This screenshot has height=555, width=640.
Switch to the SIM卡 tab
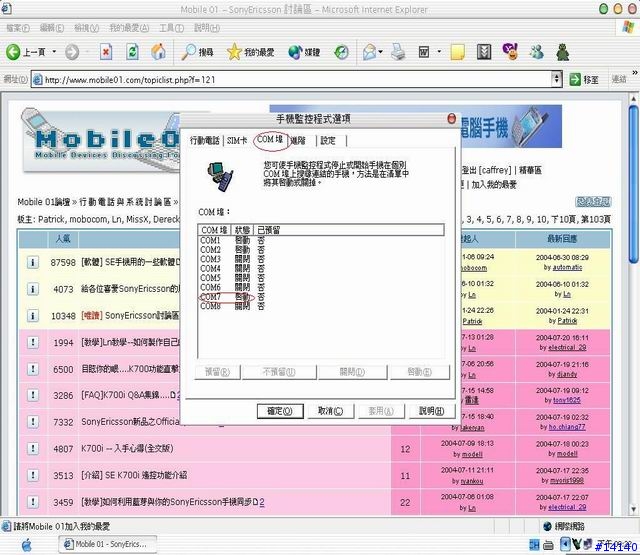tap(237, 141)
